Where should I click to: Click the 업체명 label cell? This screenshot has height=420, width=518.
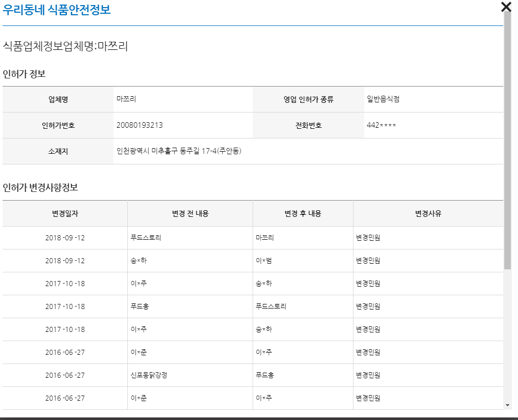58,99
